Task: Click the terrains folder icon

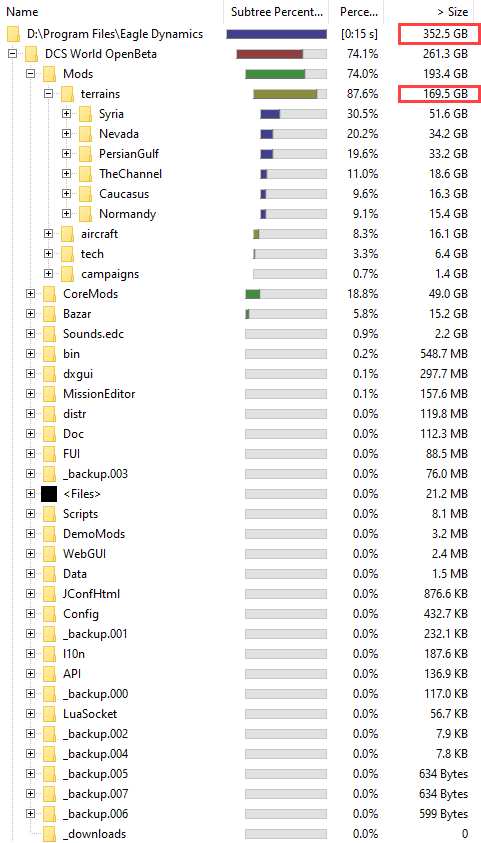Action: coord(67,94)
